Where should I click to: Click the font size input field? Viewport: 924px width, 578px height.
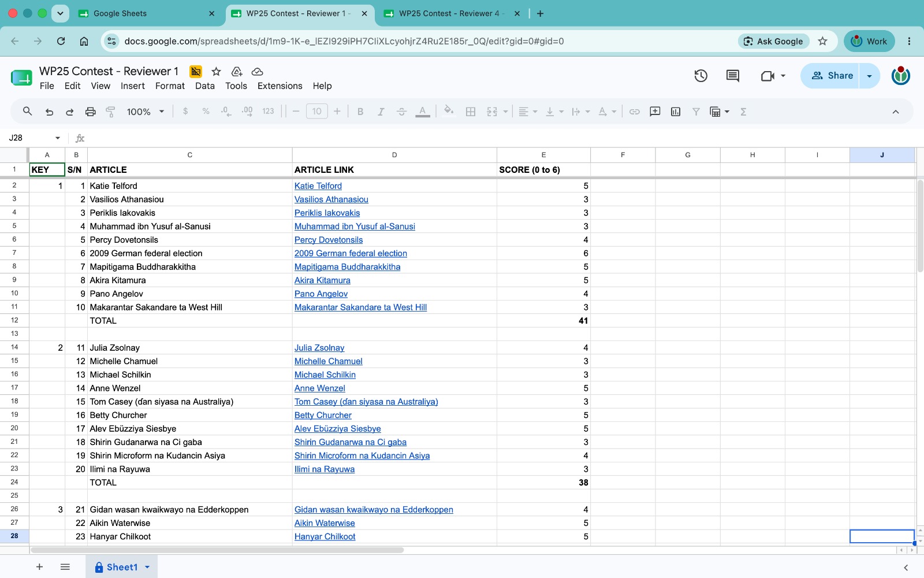click(x=317, y=112)
